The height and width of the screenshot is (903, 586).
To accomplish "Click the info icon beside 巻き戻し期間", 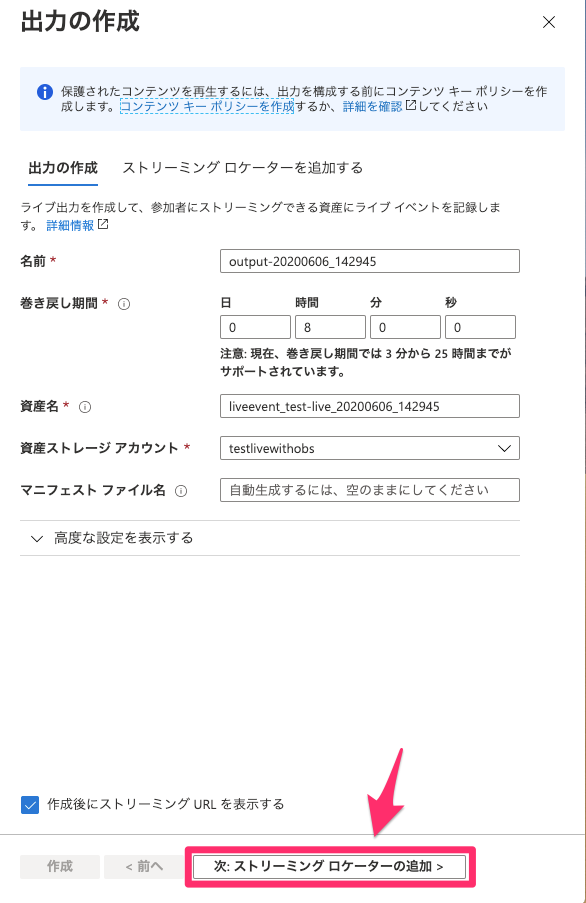I will point(124,304).
